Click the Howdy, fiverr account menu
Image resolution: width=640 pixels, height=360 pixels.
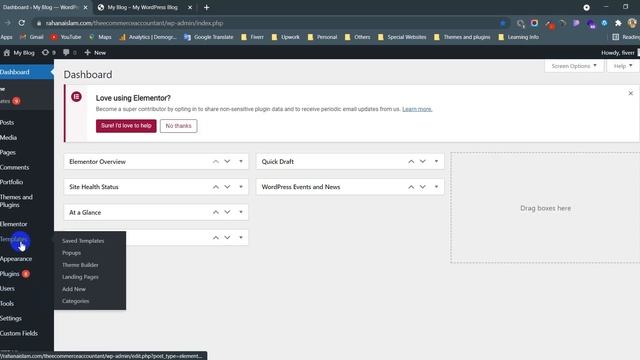pos(619,53)
